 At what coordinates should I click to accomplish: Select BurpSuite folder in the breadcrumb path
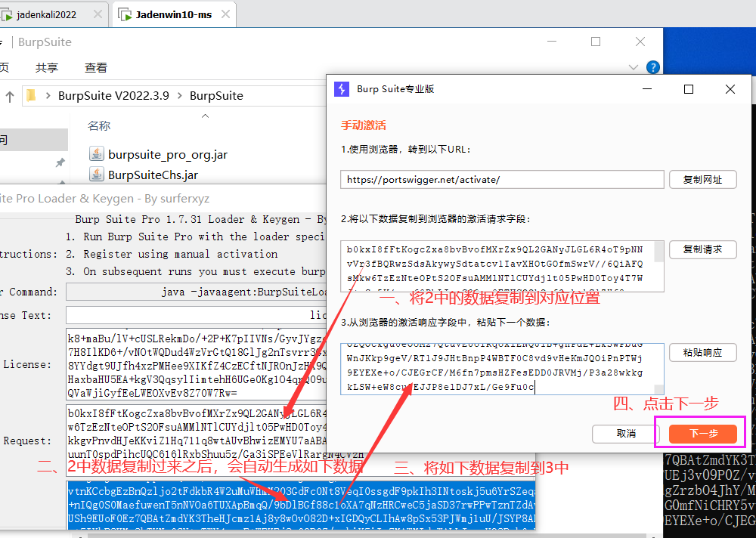pyautogui.click(x=216, y=95)
